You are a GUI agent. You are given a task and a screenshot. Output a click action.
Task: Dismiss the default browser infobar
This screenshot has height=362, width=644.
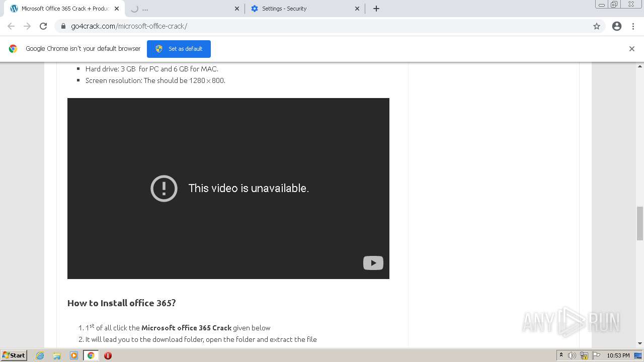point(632,49)
